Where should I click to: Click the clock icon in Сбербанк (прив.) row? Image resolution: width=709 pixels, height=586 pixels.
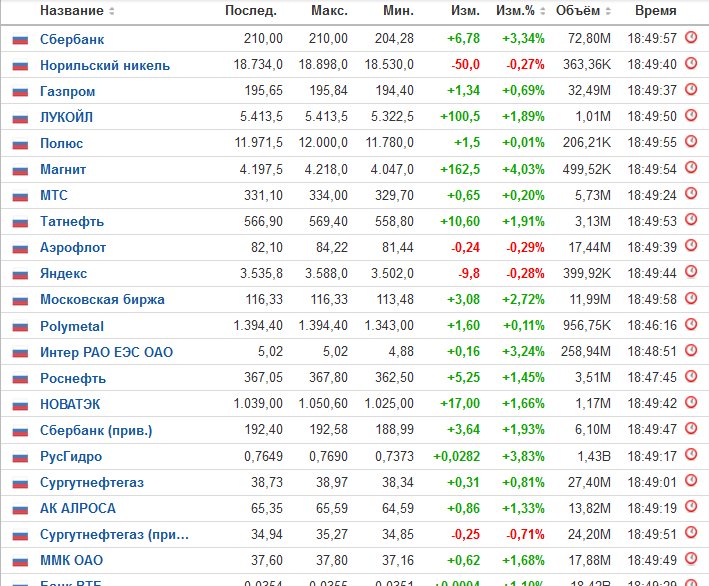691,428
